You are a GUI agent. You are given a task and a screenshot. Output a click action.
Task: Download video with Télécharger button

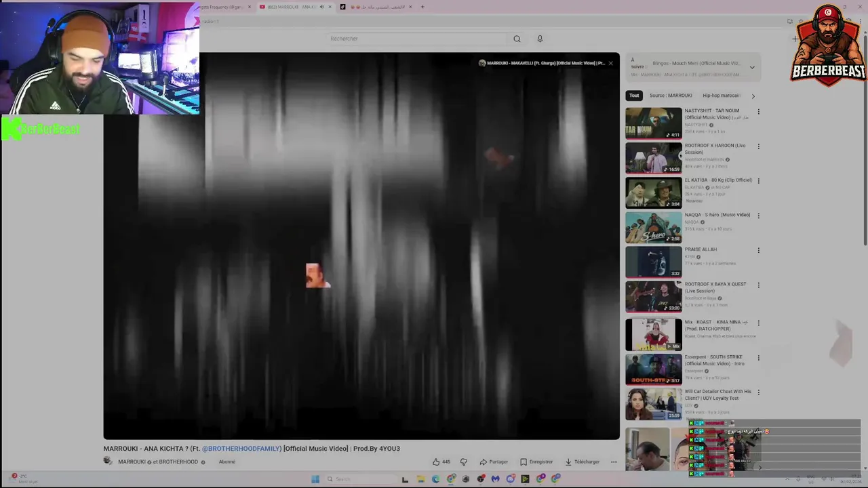pos(582,462)
